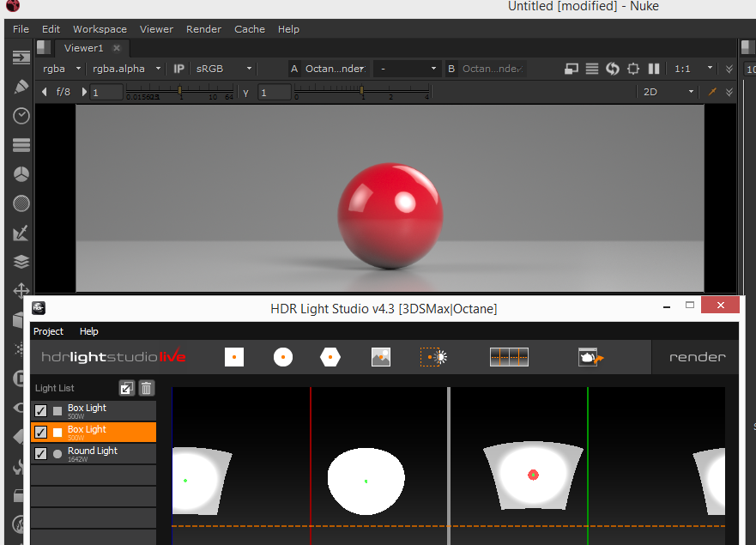Screen dimensions: 756x545
Task: Open the Merge nodes menu in Nuke toolbar
Action: click(21, 262)
